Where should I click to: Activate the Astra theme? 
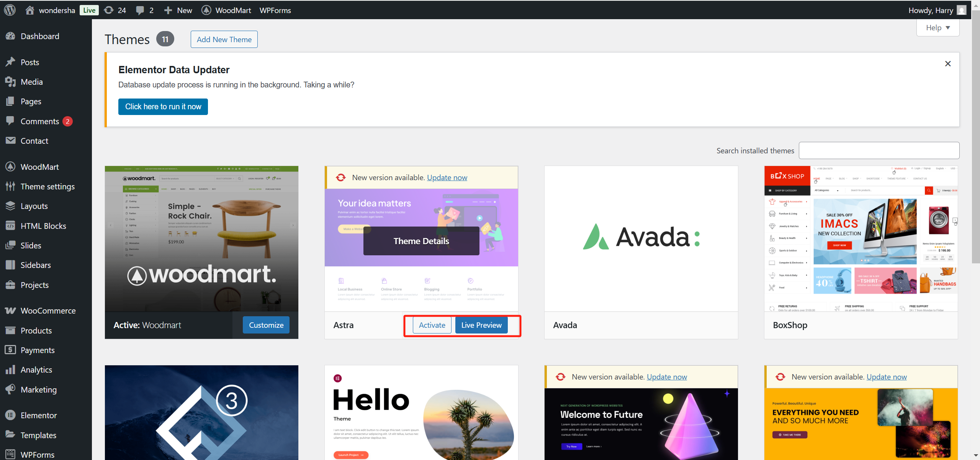point(432,325)
